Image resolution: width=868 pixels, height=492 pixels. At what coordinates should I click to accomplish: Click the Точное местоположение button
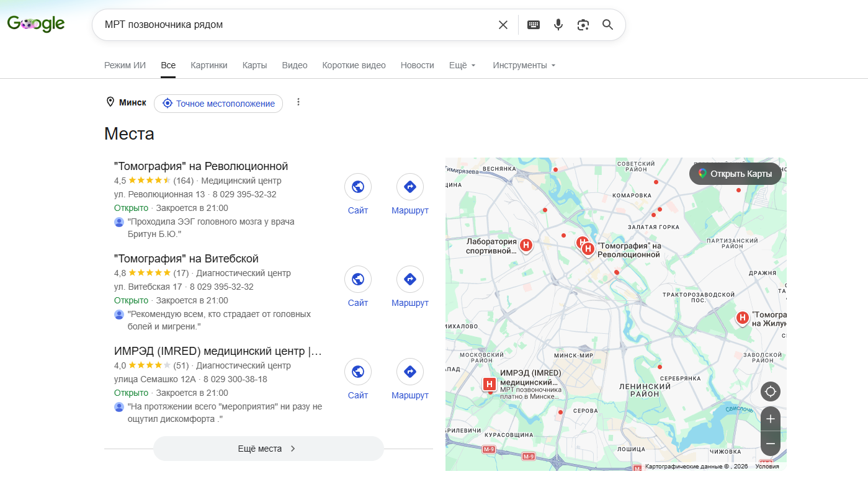(218, 104)
